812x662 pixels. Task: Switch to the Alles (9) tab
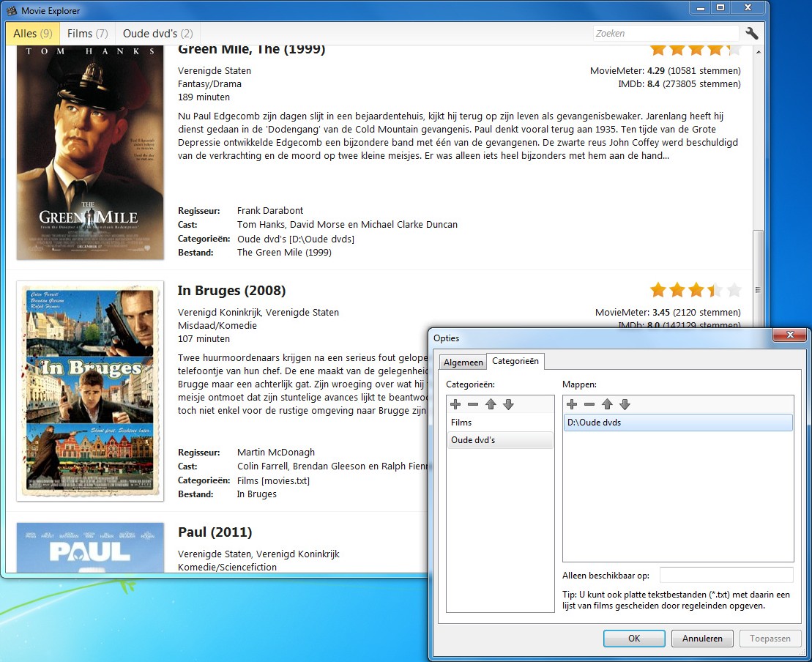click(33, 34)
